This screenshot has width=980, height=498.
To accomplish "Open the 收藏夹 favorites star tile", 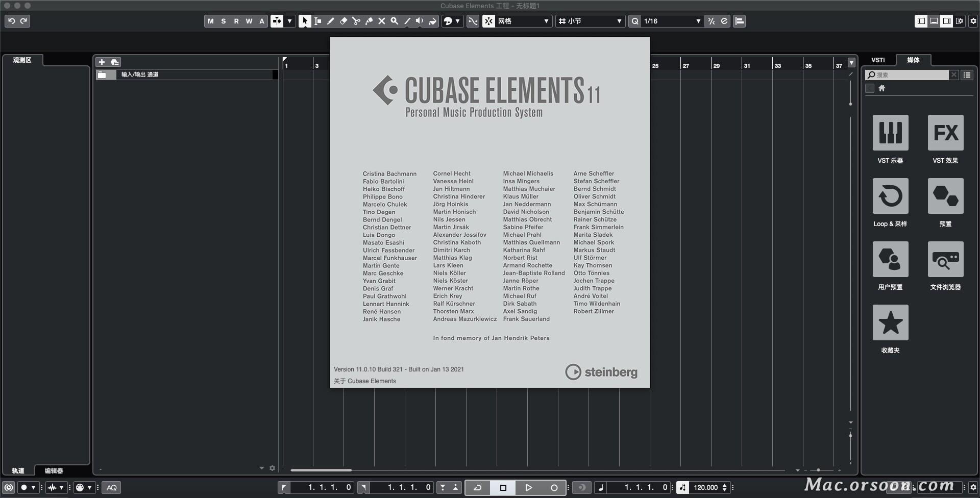I will [x=890, y=322].
